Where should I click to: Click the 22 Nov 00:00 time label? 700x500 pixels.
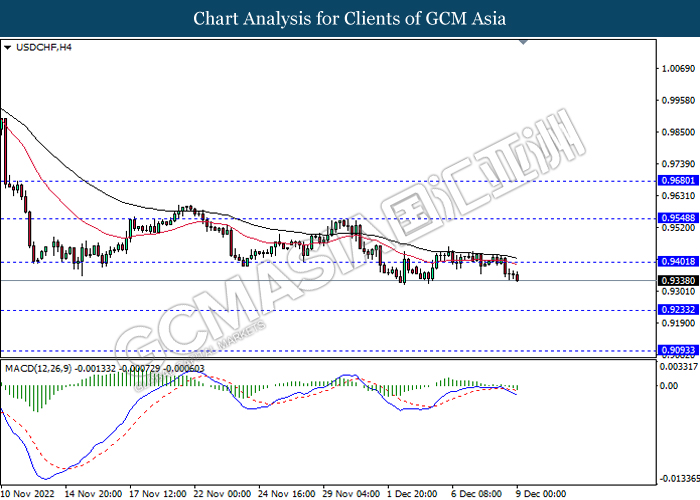(x=222, y=494)
